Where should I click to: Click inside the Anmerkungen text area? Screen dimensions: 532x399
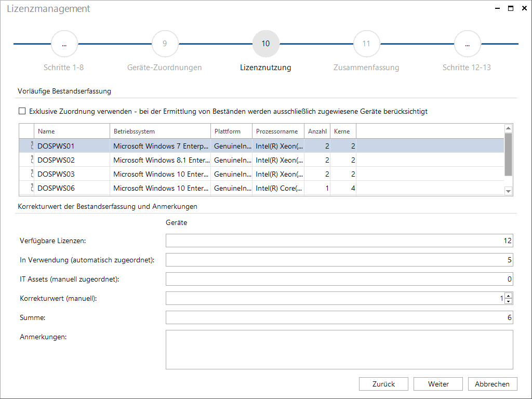coord(339,350)
